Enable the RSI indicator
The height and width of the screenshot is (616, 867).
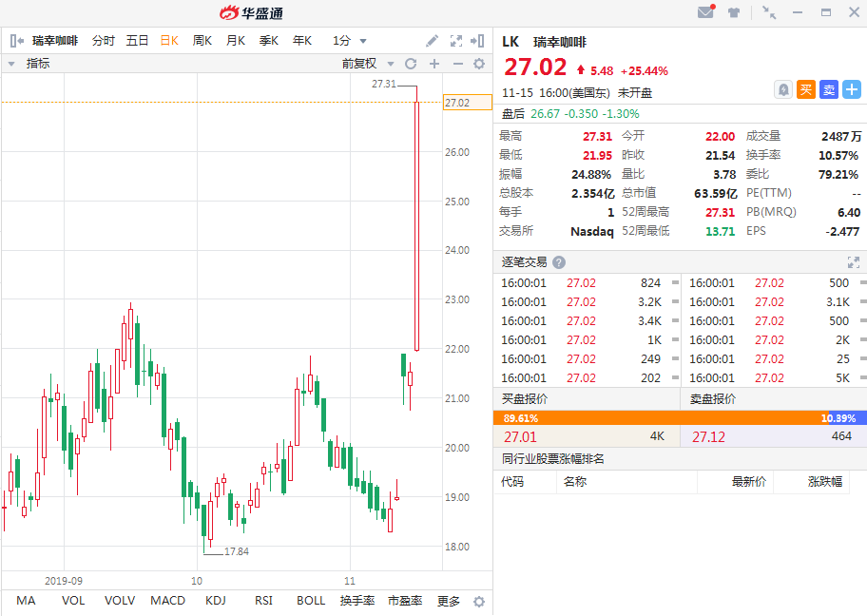263,601
